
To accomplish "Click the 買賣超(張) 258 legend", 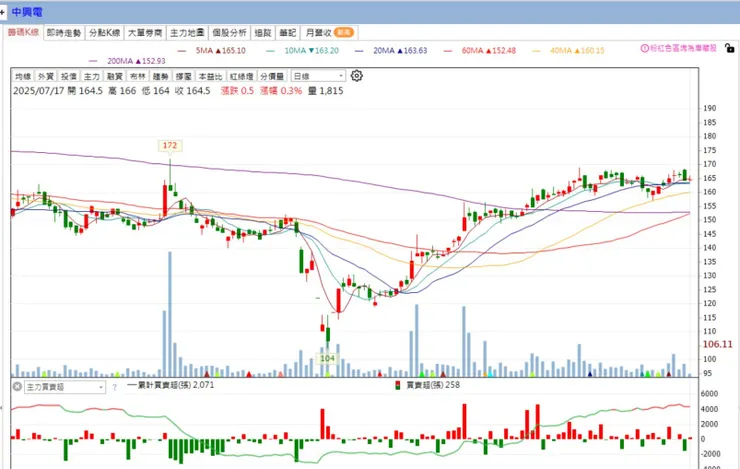I will coord(428,385).
